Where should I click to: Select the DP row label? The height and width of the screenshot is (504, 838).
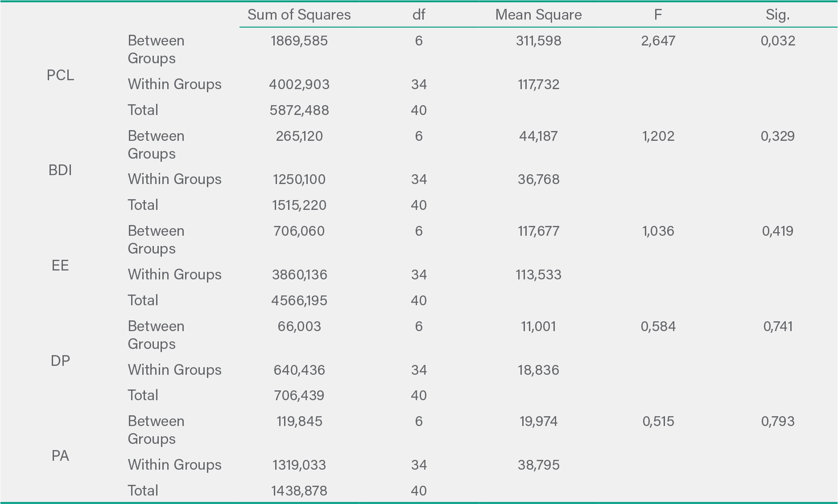pos(60,361)
